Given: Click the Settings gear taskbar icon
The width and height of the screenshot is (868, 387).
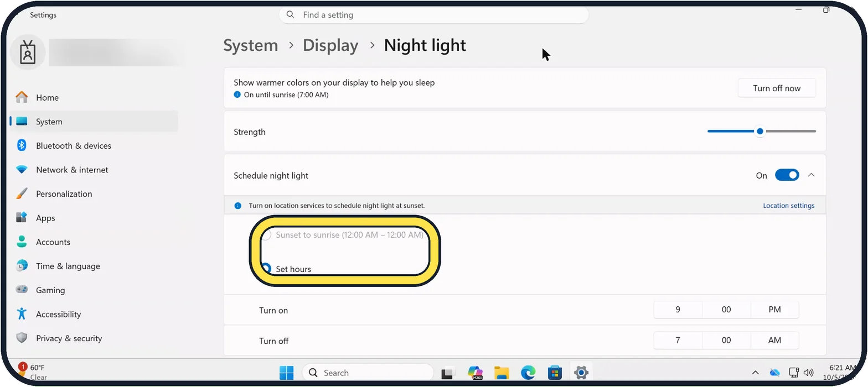Looking at the screenshot, I should [x=581, y=373].
